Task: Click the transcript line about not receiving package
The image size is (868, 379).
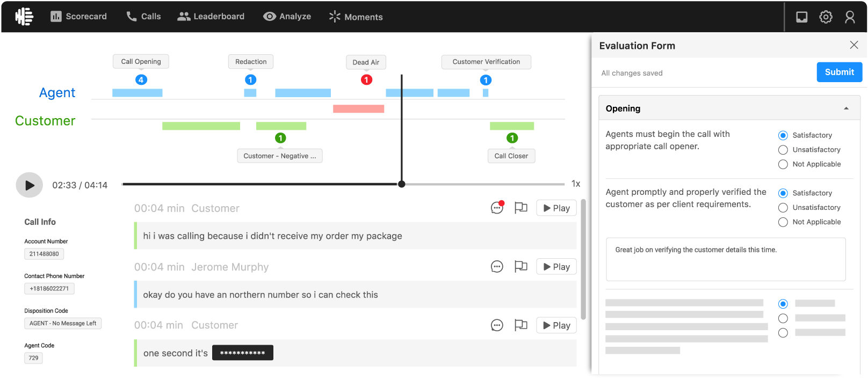Action: pyautogui.click(x=356, y=236)
